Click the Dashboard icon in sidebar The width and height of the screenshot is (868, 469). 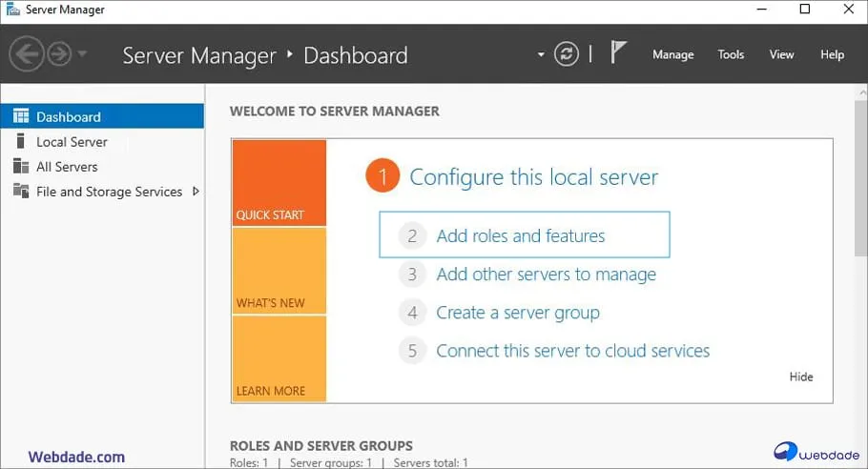(20, 117)
